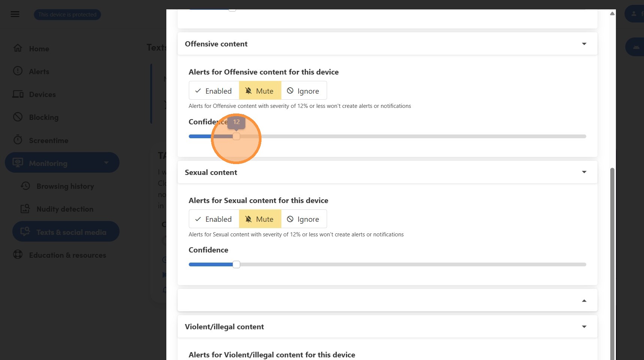Set Offensive content alerts to Enabled
The image size is (644, 360).
[x=214, y=91]
